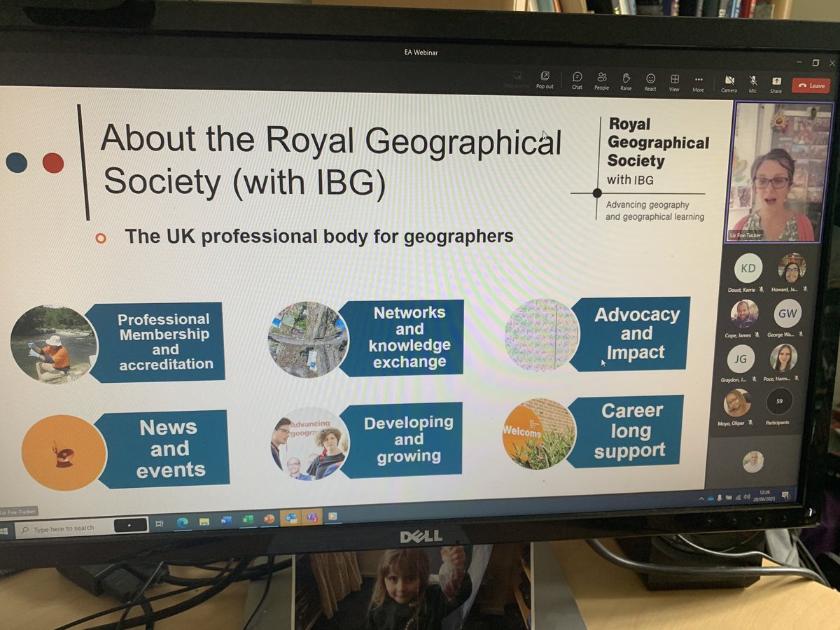Select GW avatar for George Wa...

(x=787, y=314)
